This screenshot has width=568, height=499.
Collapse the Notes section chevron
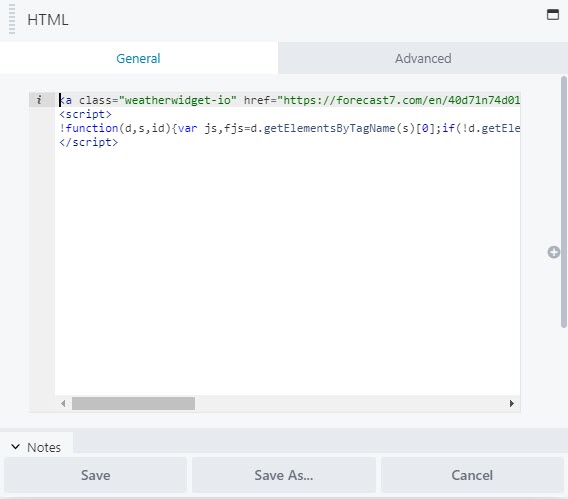(x=15, y=447)
